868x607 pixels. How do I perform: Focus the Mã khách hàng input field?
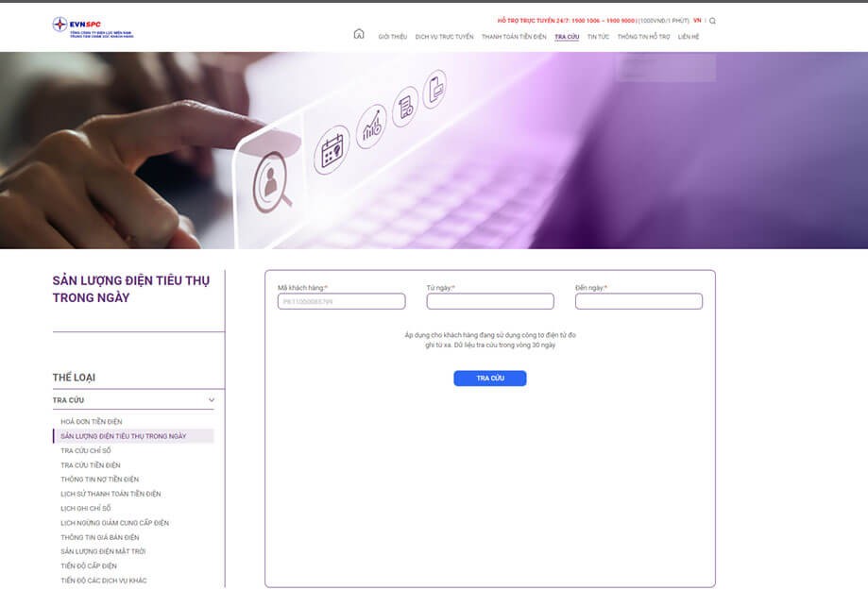342,301
